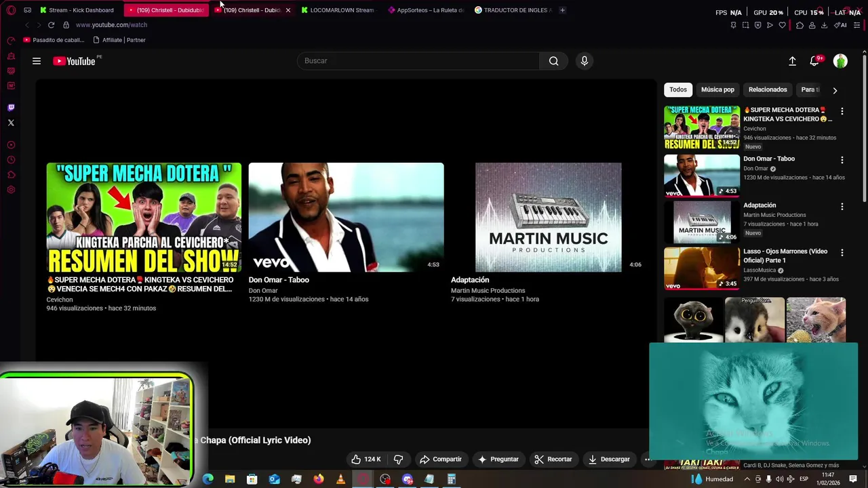Dislike the video with thumbs down

(398, 459)
